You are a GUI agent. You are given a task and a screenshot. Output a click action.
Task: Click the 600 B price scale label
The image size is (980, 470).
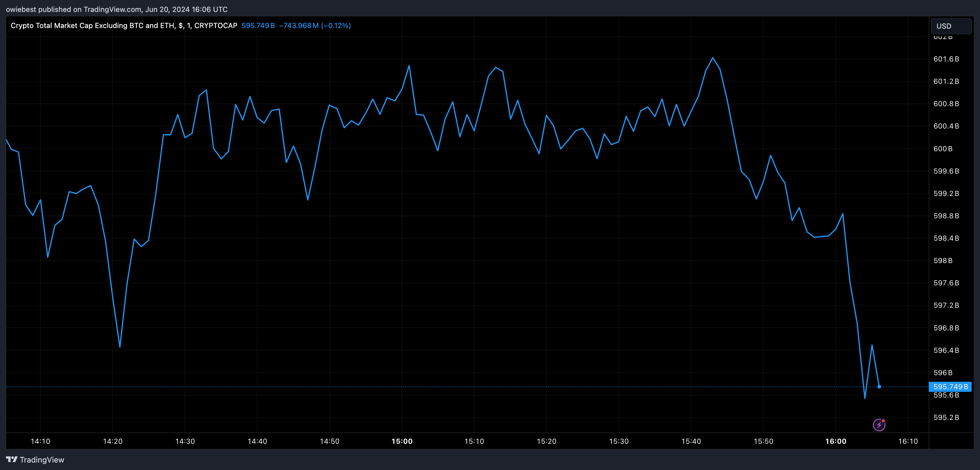click(x=943, y=149)
